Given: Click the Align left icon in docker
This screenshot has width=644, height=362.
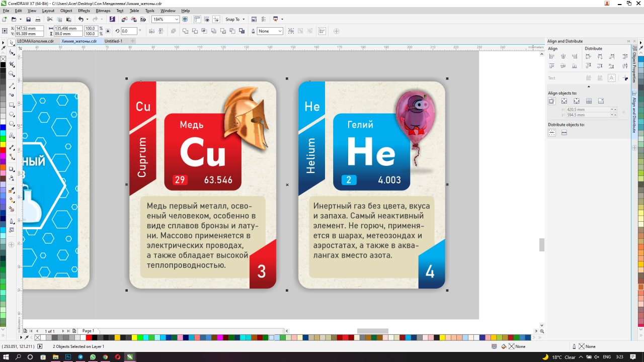Looking at the screenshot, I should tap(552, 56).
